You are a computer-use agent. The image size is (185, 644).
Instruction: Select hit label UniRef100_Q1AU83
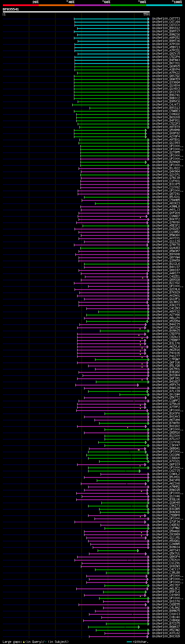166,248
